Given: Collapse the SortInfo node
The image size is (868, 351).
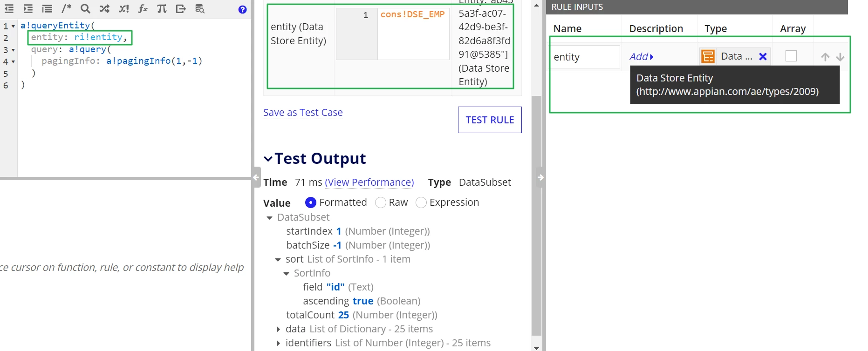Looking at the screenshot, I should [286, 273].
